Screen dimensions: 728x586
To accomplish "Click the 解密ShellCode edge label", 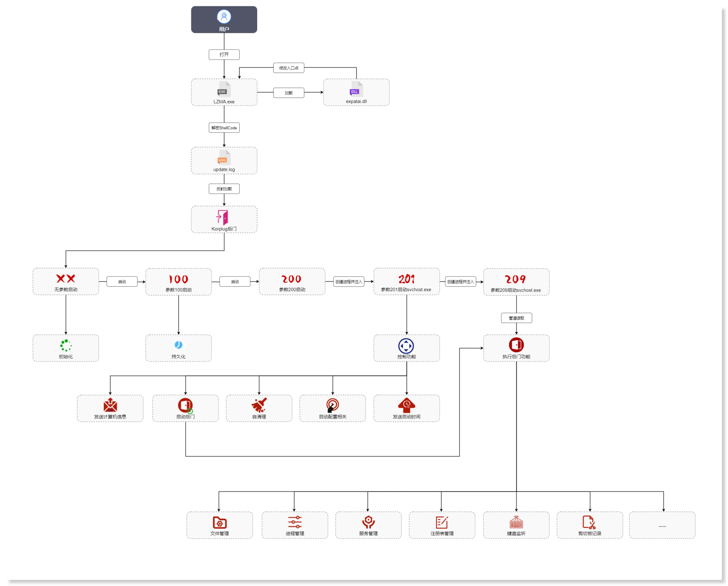I will (x=224, y=128).
